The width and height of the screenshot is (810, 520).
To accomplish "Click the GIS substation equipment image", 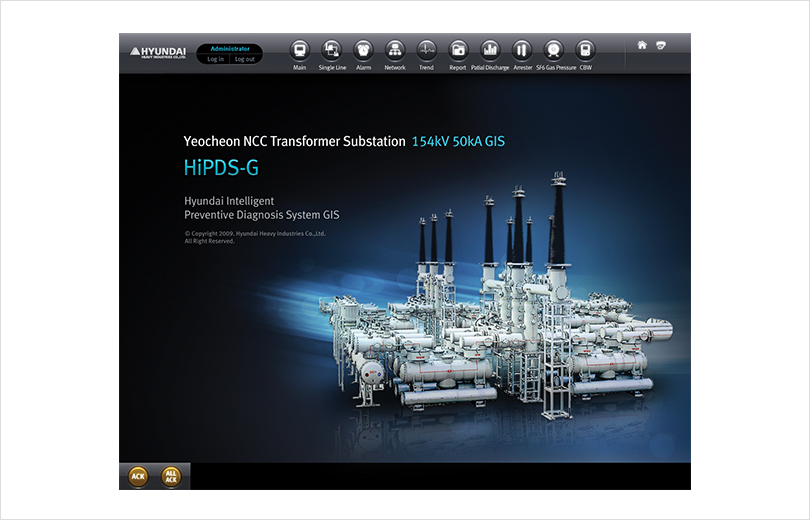I will point(495,305).
